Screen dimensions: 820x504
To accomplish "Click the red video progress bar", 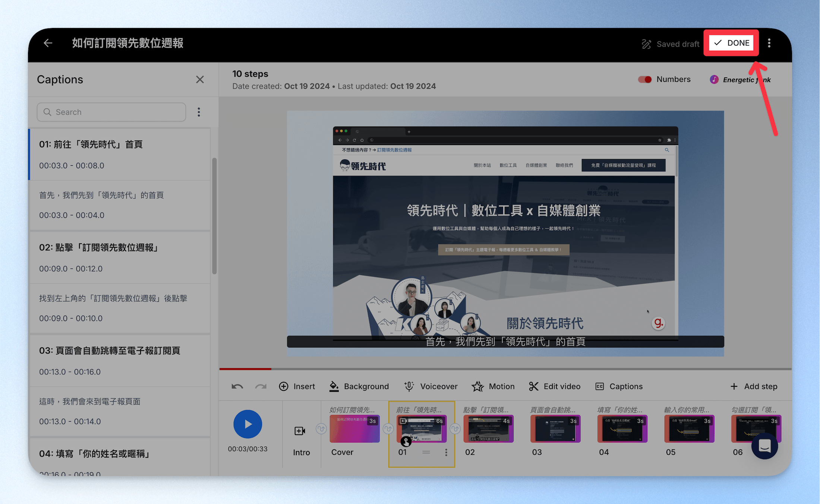I will [245, 369].
